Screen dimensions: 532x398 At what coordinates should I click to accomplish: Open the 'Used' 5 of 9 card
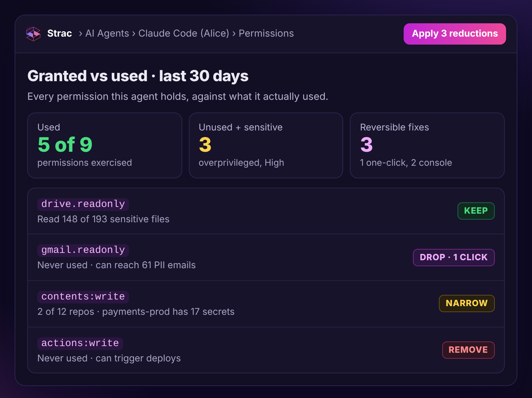(105, 145)
